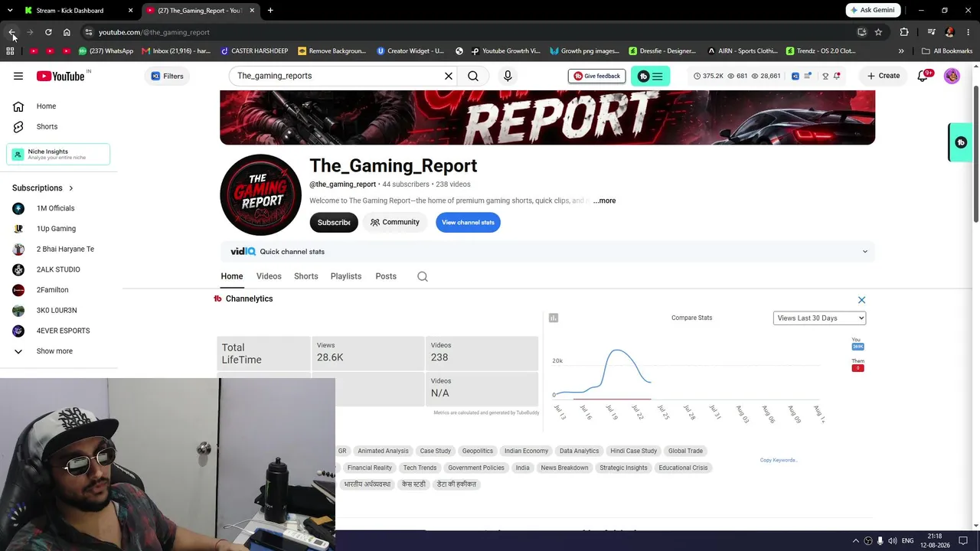Image resolution: width=980 pixels, height=551 pixels.
Task: Subscribe to The_Gaming_Report channel
Action: click(334, 223)
